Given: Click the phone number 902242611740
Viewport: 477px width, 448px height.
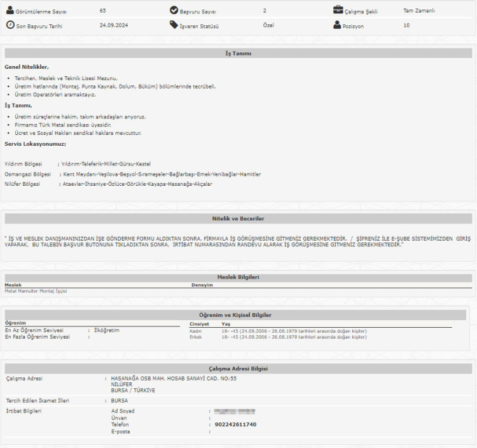Looking at the screenshot, I should tap(236, 424).
